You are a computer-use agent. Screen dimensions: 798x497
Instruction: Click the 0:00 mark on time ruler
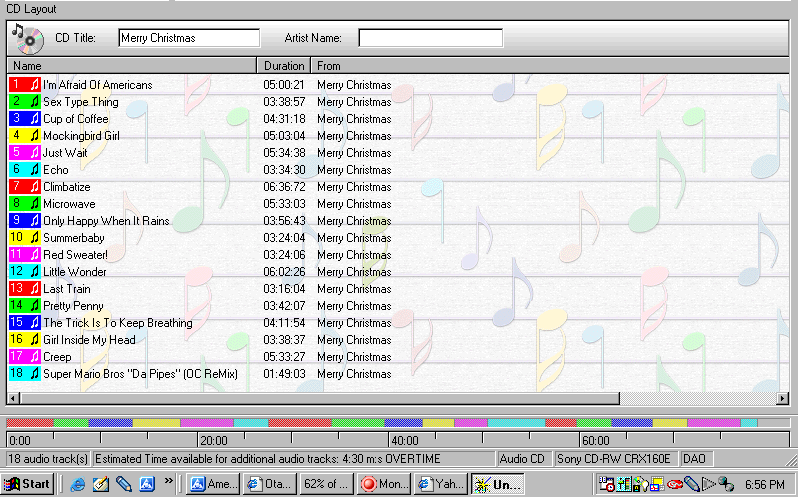coord(20,441)
